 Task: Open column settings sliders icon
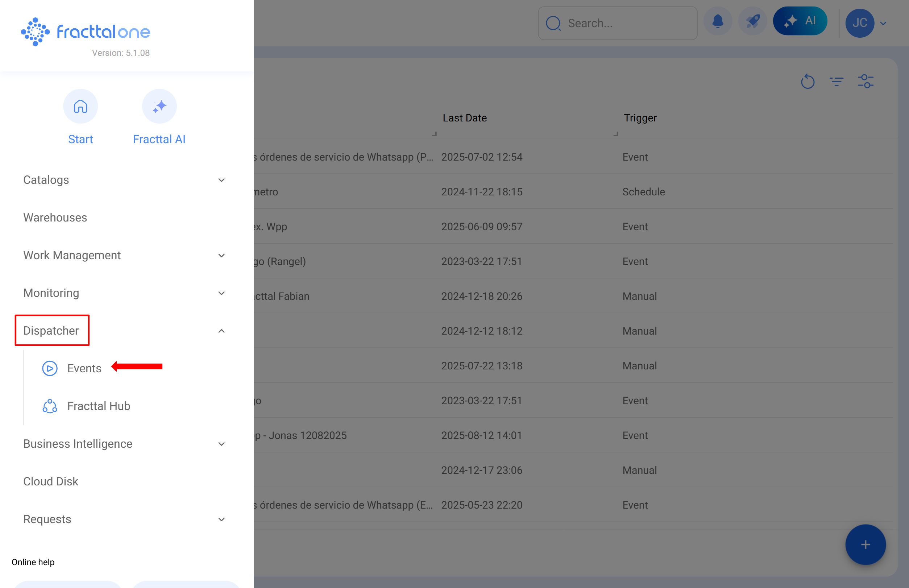(x=866, y=81)
